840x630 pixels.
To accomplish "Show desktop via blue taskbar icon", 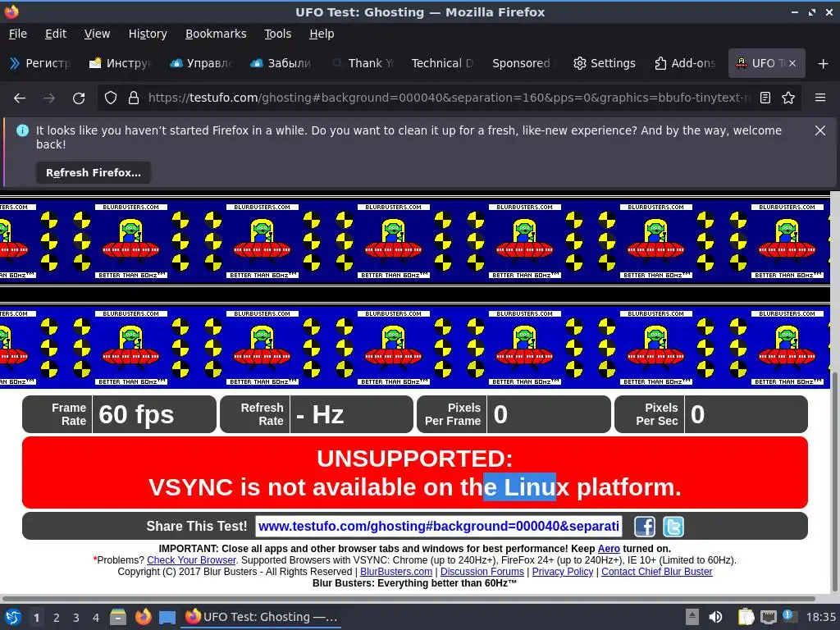I will pos(167,618).
